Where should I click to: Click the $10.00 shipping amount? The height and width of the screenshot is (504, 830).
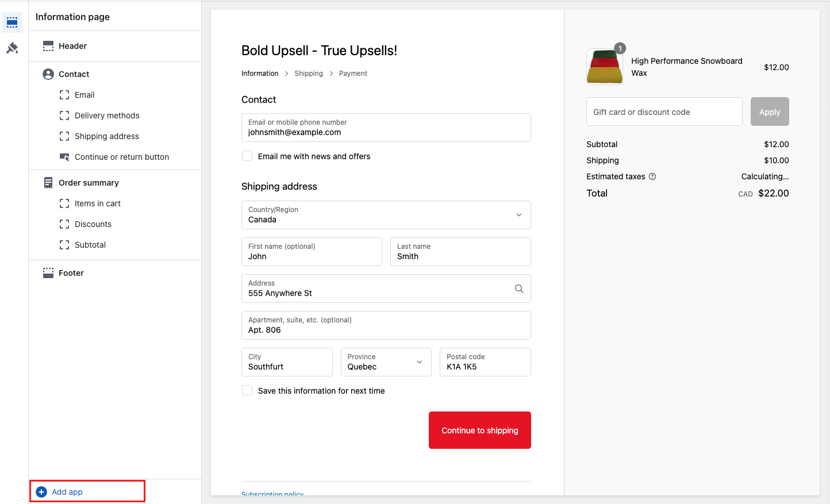coord(777,160)
